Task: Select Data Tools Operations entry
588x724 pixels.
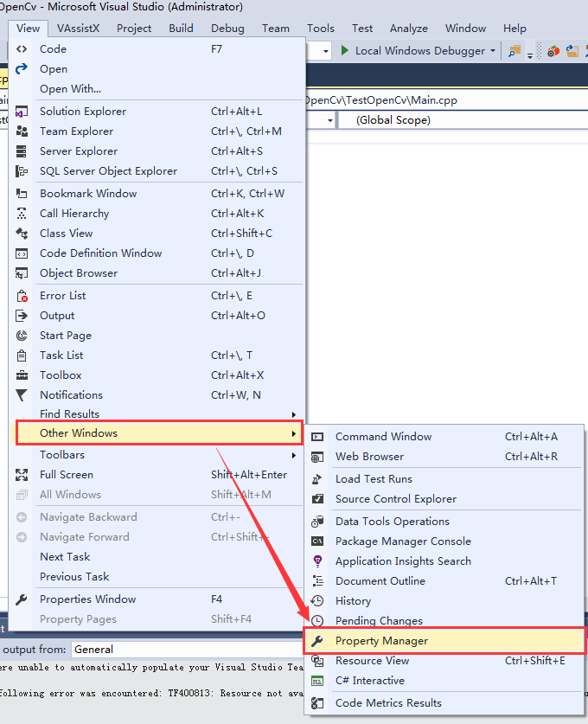Action: [444, 522]
